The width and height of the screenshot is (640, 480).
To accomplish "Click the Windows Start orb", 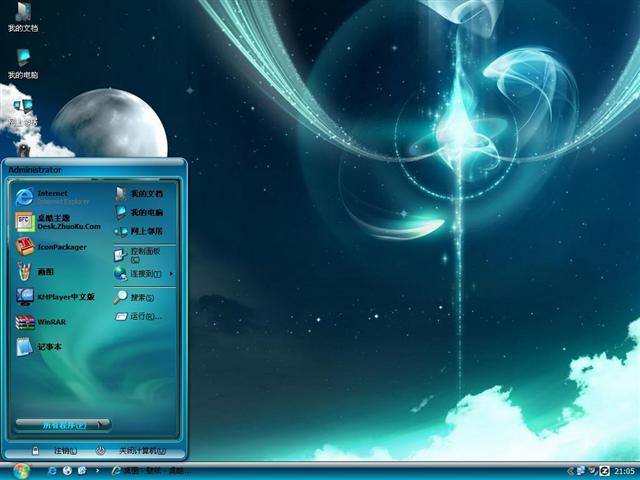I will click(x=21, y=470).
